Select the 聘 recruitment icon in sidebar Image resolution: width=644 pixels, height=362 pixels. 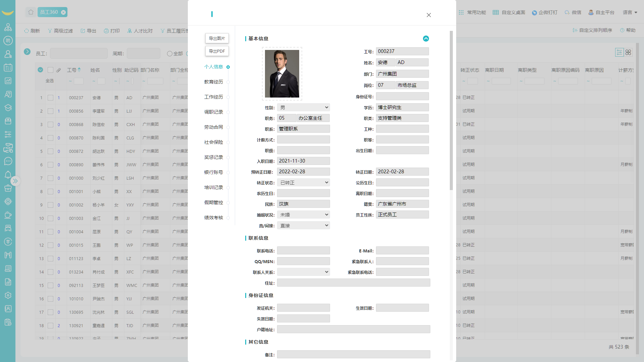click(8, 41)
